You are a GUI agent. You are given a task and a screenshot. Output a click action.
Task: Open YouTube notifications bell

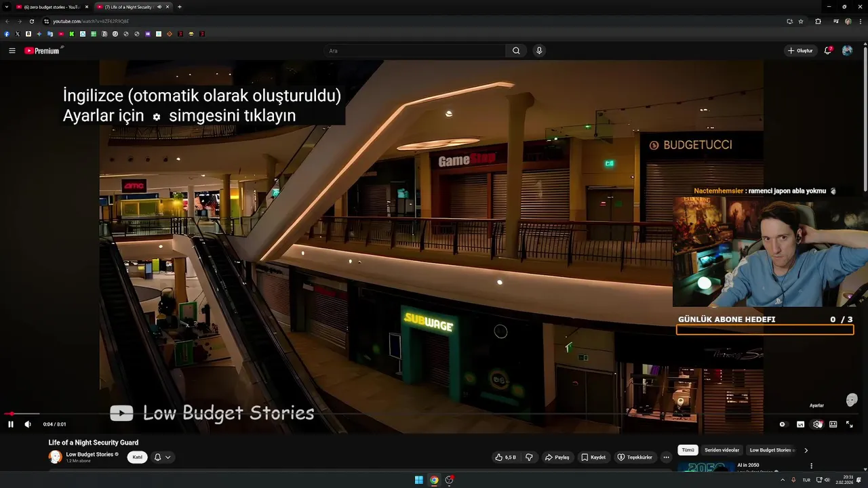(828, 51)
